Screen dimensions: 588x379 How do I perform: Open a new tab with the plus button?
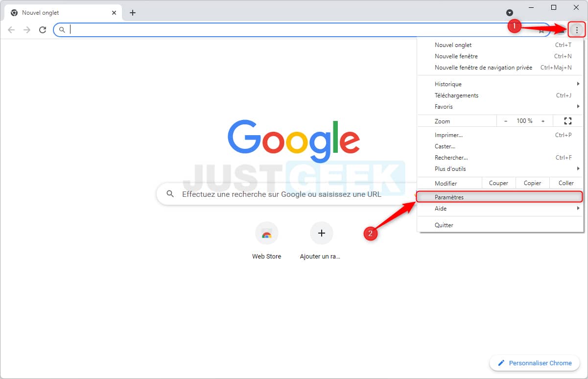click(x=132, y=13)
